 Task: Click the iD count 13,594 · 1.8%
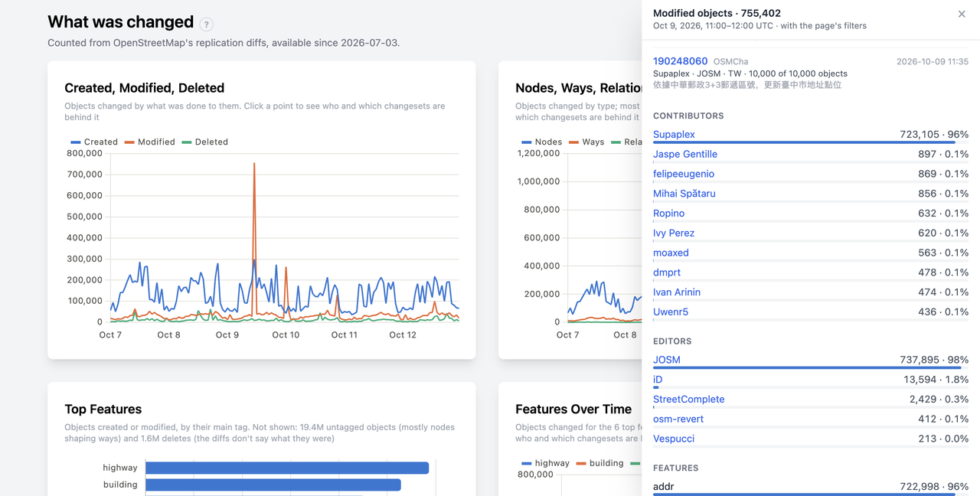(936, 380)
